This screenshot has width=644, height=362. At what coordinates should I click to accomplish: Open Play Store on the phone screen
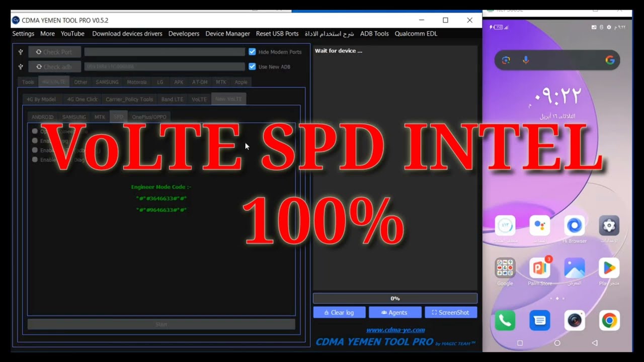(x=609, y=268)
